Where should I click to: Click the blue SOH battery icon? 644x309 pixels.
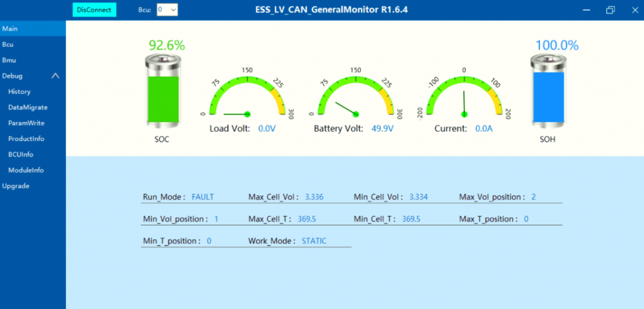click(x=548, y=92)
